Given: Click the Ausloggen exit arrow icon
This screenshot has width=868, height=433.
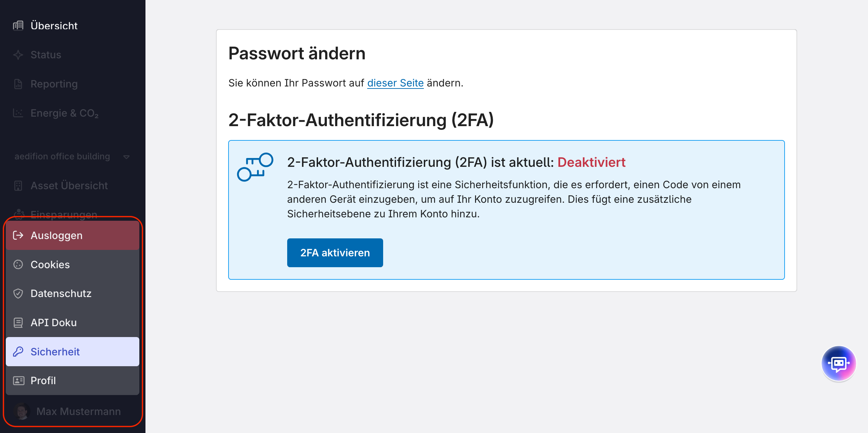Looking at the screenshot, I should (18, 235).
